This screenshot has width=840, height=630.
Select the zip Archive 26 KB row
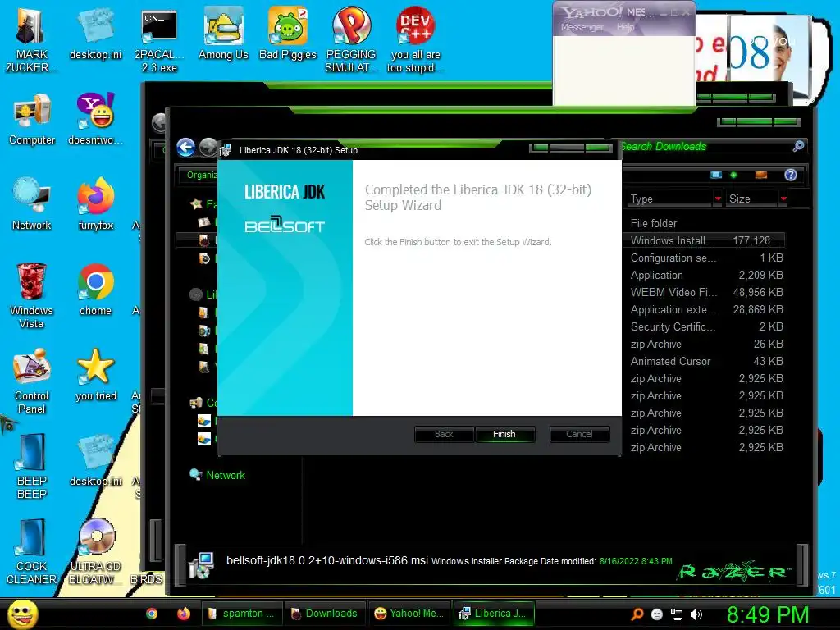point(705,344)
